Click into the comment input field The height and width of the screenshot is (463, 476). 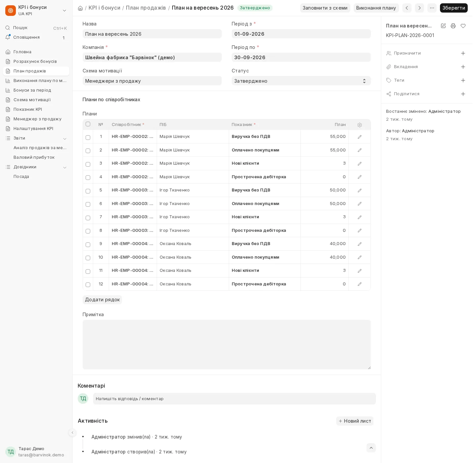[234, 399]
